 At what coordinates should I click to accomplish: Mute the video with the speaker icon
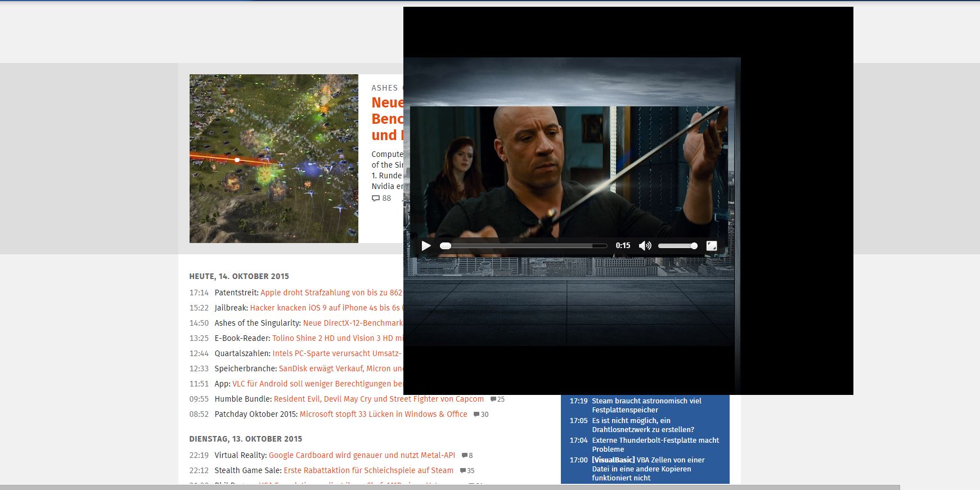click(x=645, y=246)
